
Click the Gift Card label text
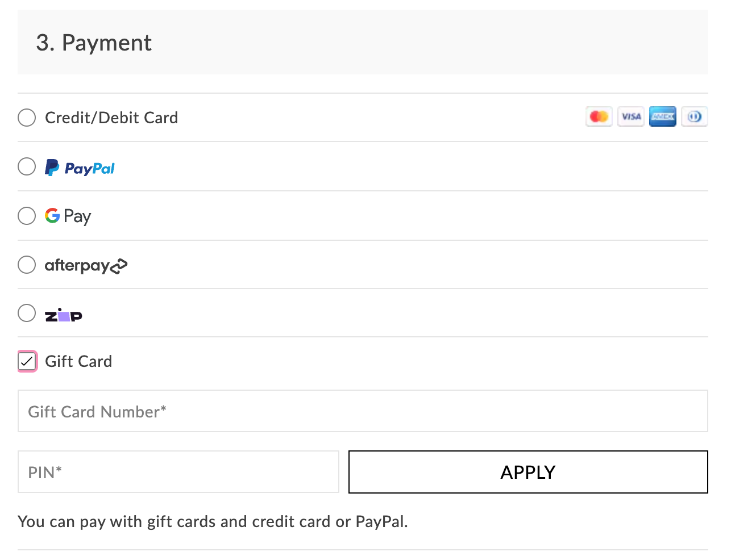click(x=78, y=361)
